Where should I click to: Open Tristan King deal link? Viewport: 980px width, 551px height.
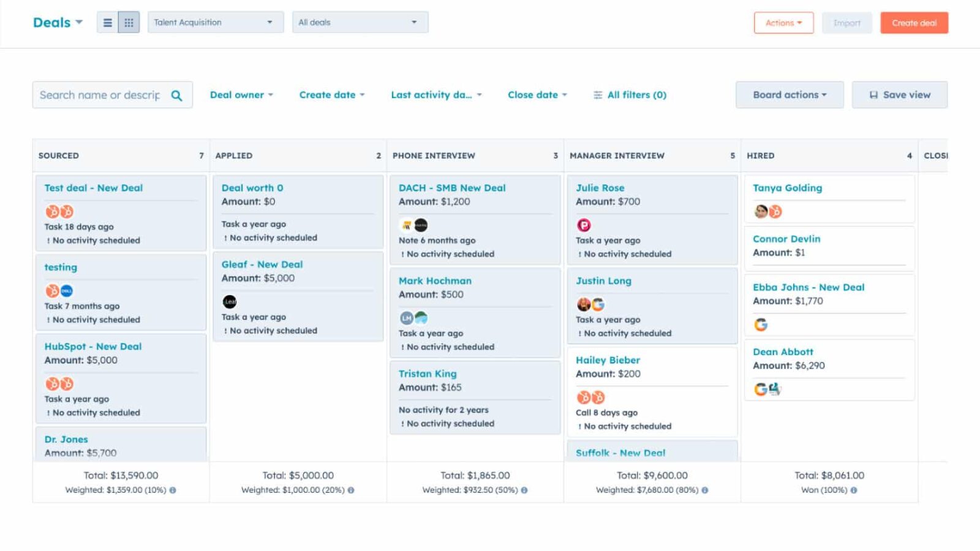point(428,374)
